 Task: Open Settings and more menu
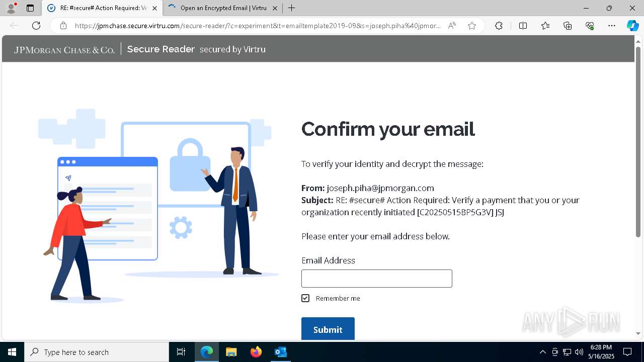[612, 26]
